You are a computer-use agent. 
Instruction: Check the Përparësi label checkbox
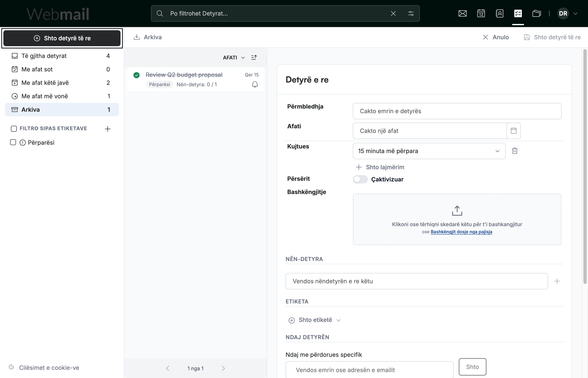(x=13, y=142)
